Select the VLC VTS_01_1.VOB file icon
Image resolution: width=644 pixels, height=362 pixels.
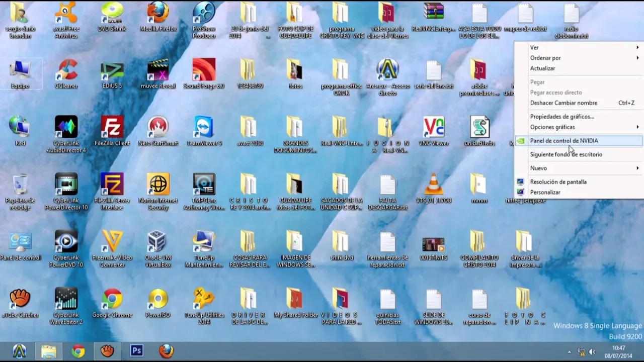coord(434,189)
